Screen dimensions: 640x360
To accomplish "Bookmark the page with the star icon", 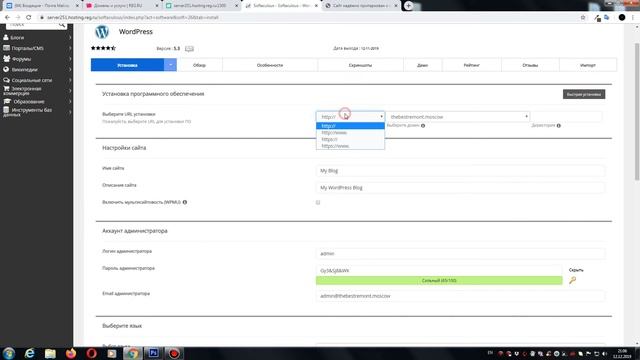I will click(583, 18).
